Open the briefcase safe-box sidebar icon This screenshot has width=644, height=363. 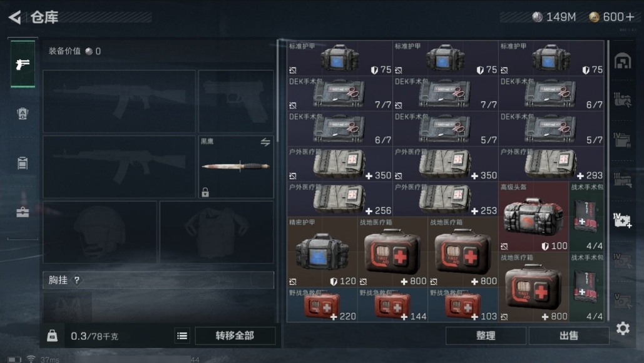tap(23, 212)
